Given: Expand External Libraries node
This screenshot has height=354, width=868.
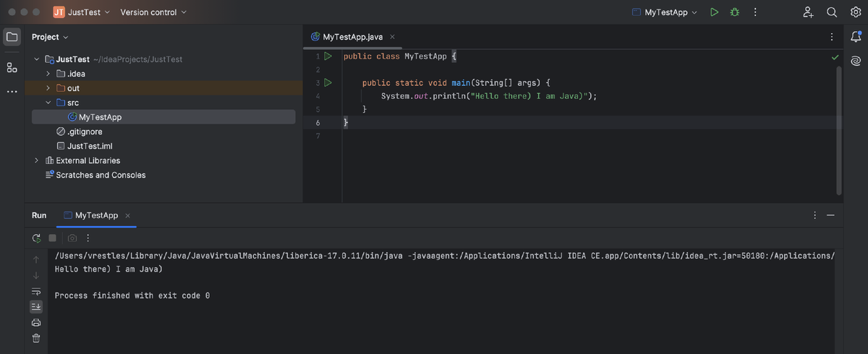Looking at the screenshot, I should 37,160.
